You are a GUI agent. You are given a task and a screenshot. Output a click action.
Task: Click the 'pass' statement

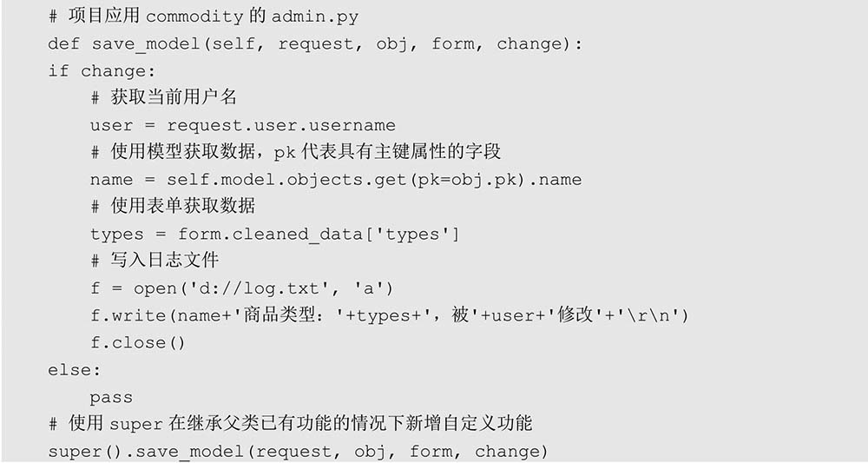111,398
